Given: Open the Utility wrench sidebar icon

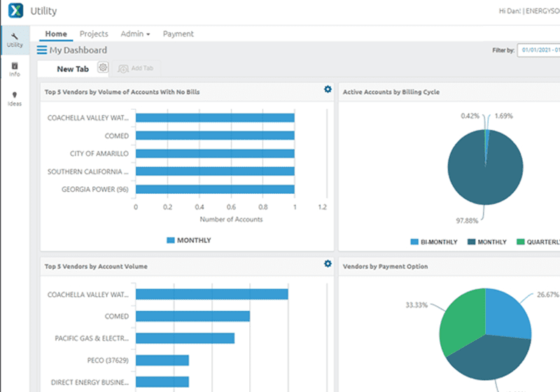Looking at the screenshot, I should (15, 40).
